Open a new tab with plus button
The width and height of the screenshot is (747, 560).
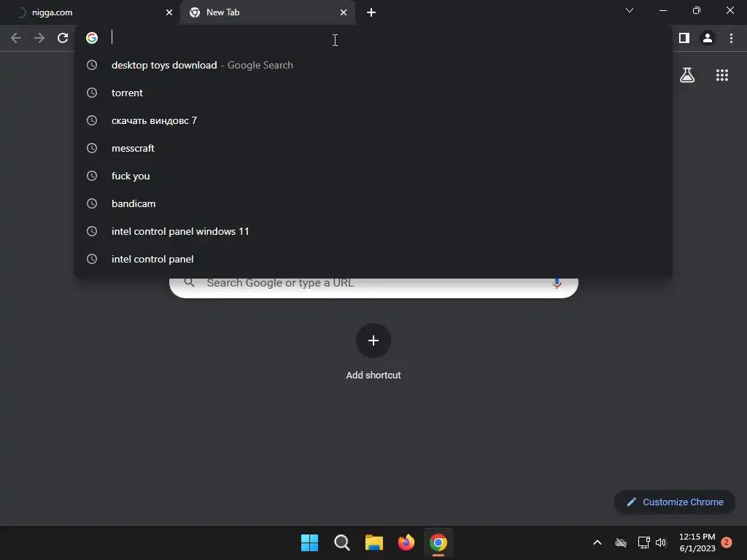pos(371,12)
